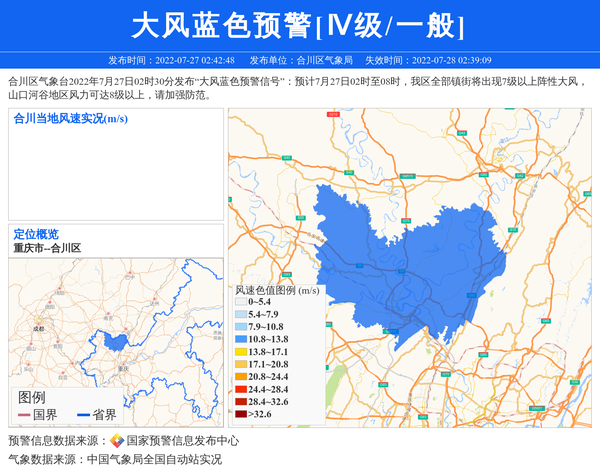Select the 24.4~28.4 red legend swatch
600x471 pixels.
tap(240, 389)
